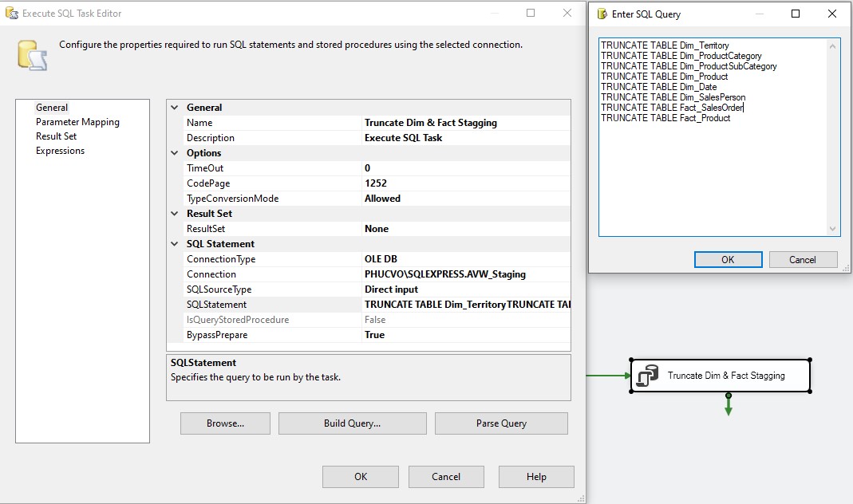
Task: Open the TypeConversionMode value Allowed
Action: click(x=467, y=199)
